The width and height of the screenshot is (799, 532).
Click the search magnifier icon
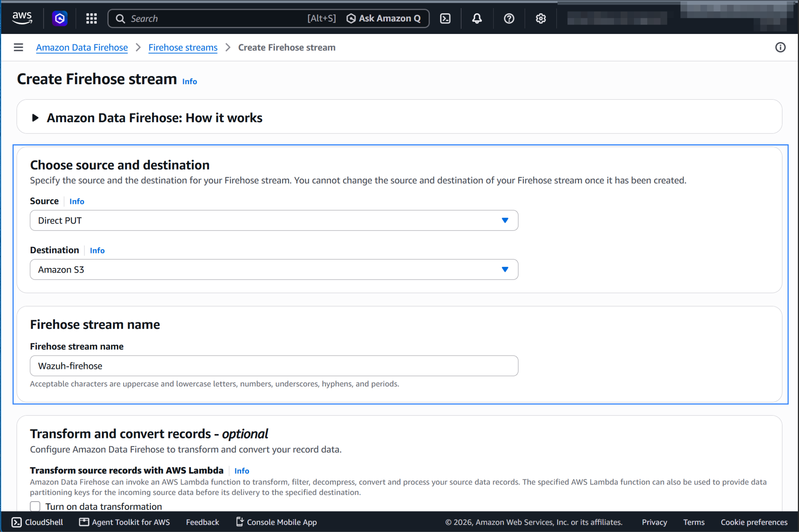[121, 19]
